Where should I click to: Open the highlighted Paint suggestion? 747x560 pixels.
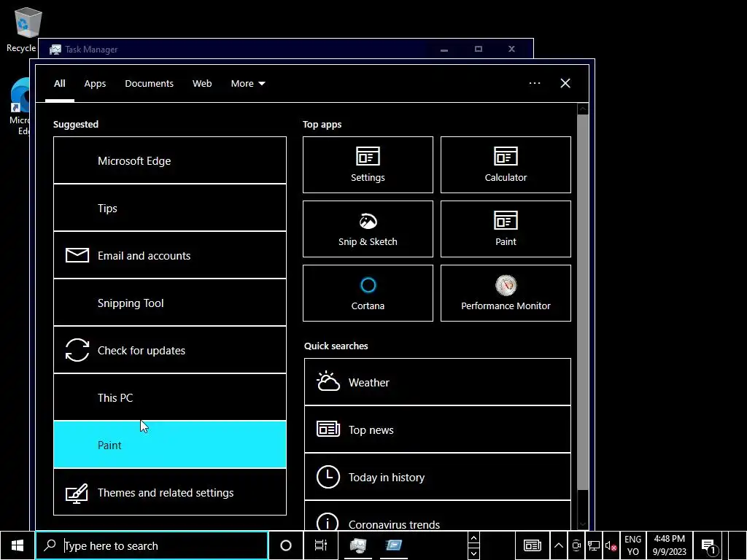click(x=170, y=445)
